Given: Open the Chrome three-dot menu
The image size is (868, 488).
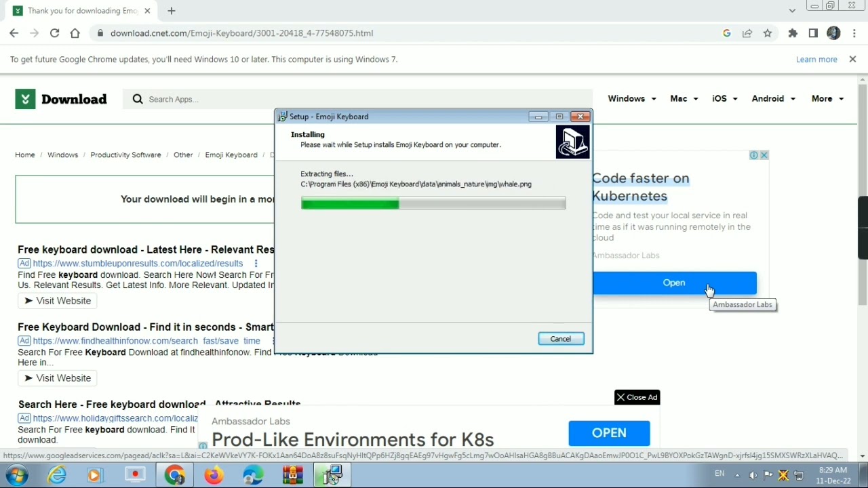Looking at the screenshot, I should pyautogui.click(x=854, y=33).
